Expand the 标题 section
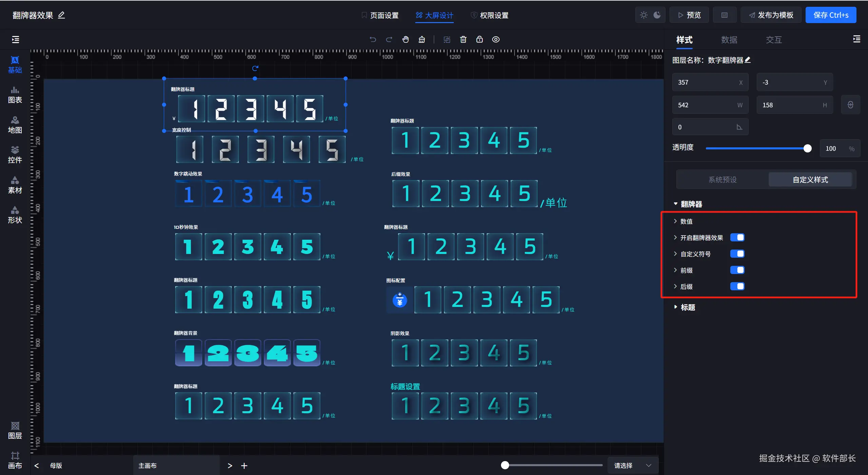 click(x=687, y=307)
